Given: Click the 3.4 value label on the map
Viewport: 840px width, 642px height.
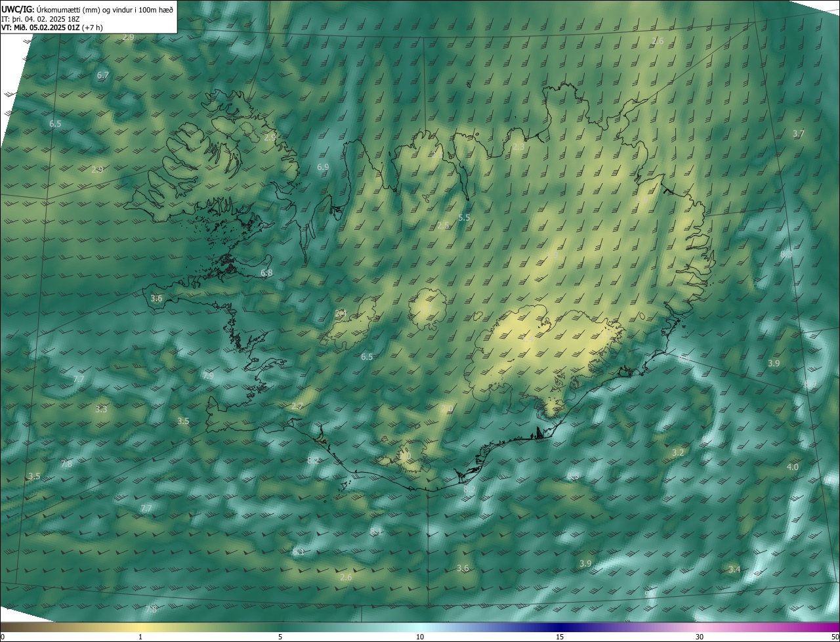Looking at the screenshot, I should (734, 569).
